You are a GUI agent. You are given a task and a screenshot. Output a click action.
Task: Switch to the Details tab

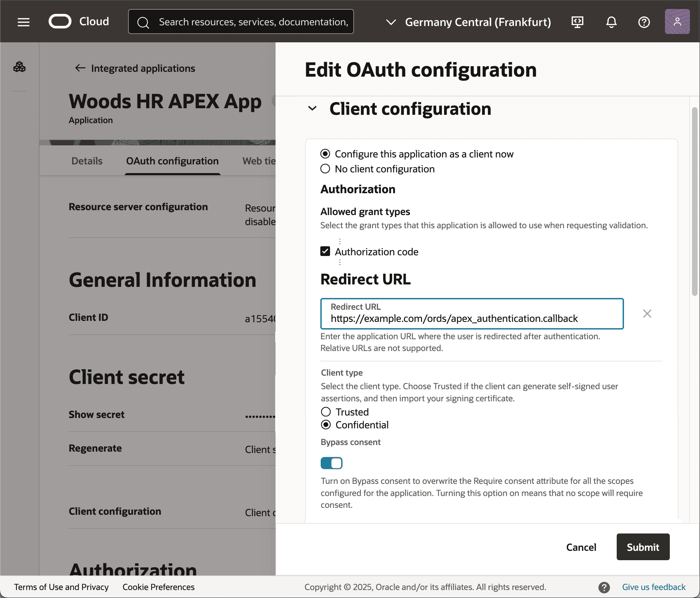pos(87,161)
